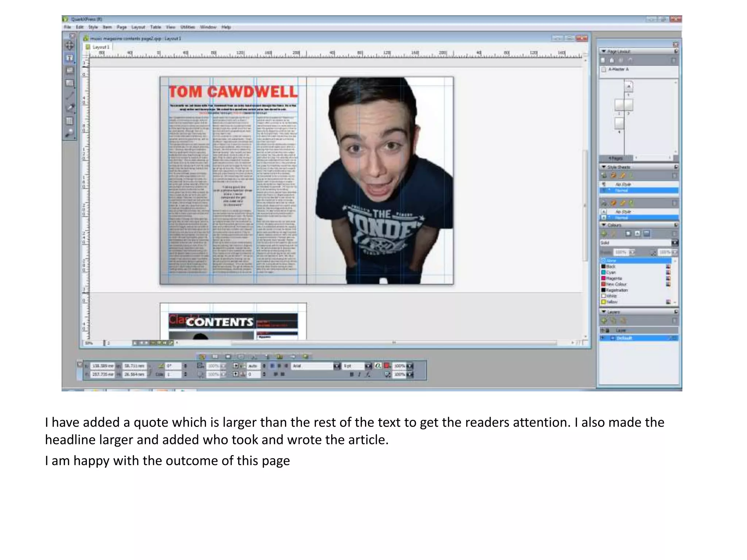The height and width of the screenshot is (560, 747).
Task: Open the Utilities menu
Action: point(187,27)
